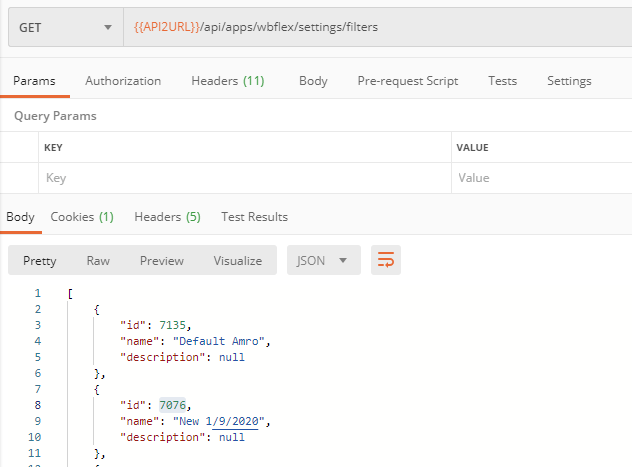Viewport: 632px width, 467px height.
Task: Open the Headers (11) request tab
Action: pos(227,81)
